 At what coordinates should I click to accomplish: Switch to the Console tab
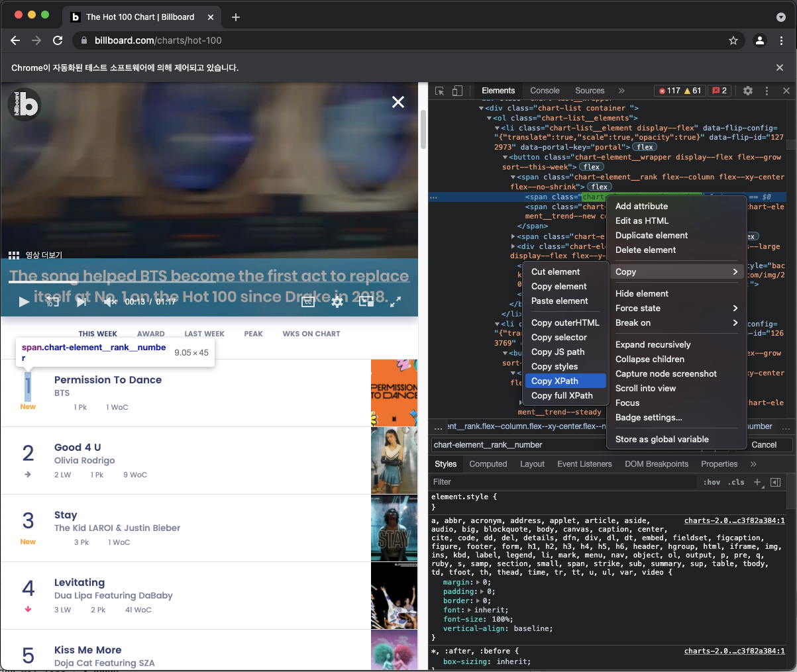(x=545, y=91)
